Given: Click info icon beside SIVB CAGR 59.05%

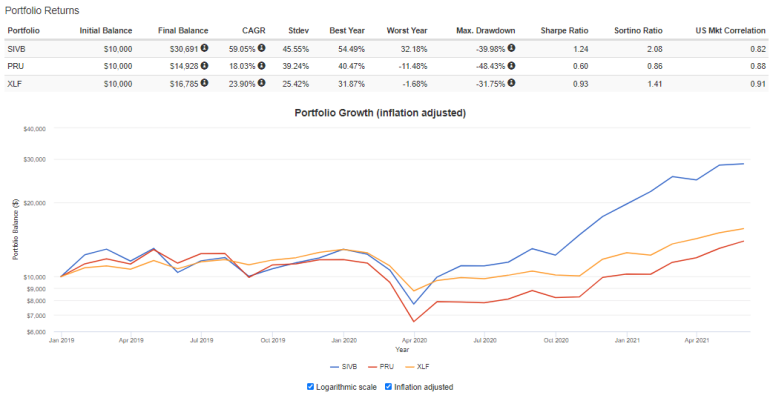Looking at the screenshot, I should tap(261, 48).
